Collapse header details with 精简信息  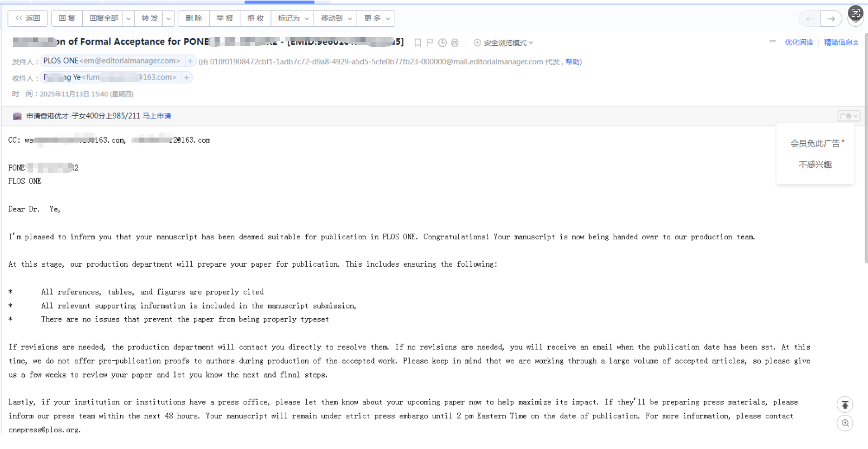coord(841,42)
